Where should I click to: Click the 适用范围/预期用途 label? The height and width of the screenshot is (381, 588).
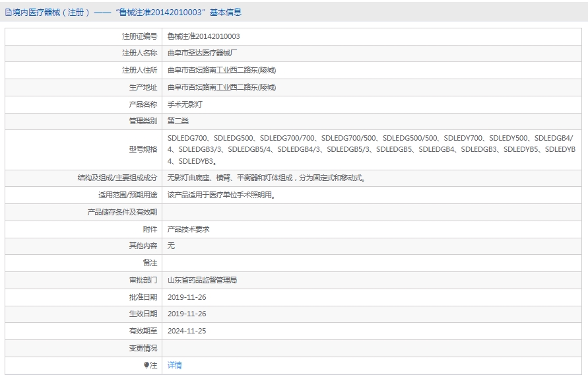click(x=128, y=195)
